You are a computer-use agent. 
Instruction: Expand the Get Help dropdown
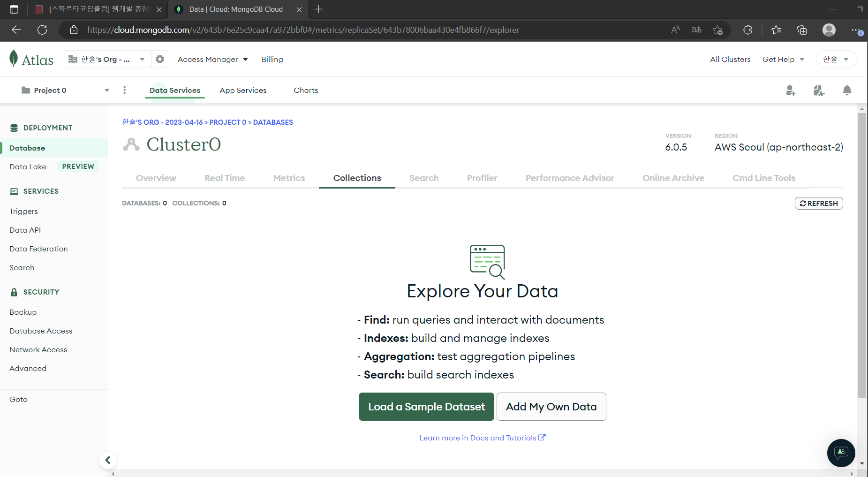click(x=783, y=59)
